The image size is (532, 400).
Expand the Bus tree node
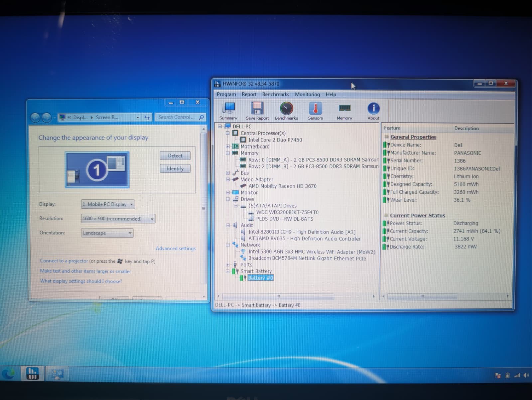point(228,173)
